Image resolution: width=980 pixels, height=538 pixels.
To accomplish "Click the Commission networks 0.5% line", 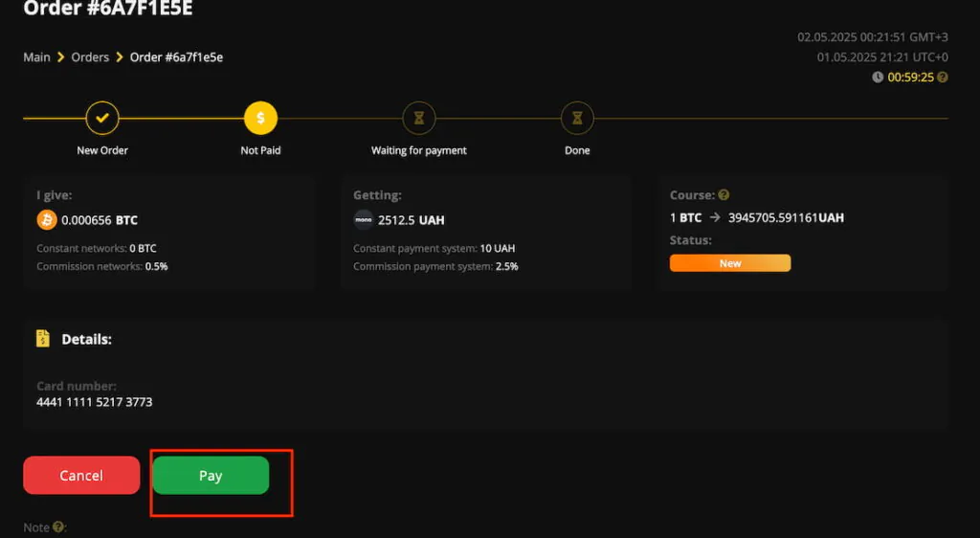I will (101, 266).
